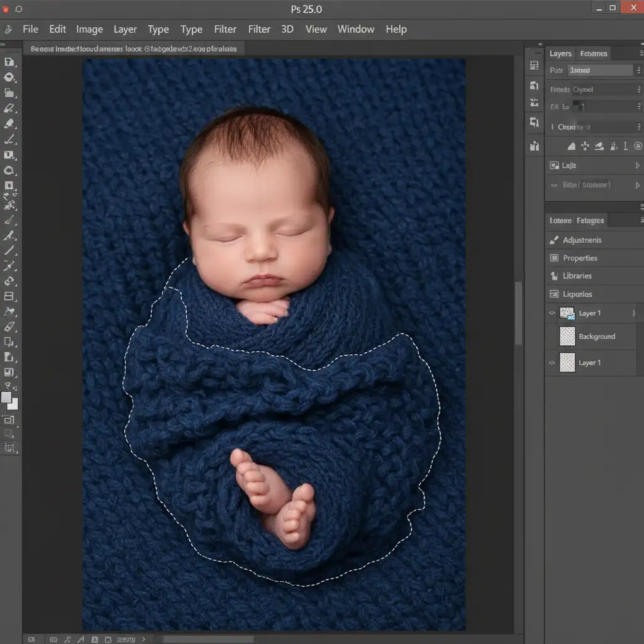The height and width of the screenshot is (644, 644).
Task: Click the Libraries panel icon
Action: pyautogui.click(x=554, y=276)
